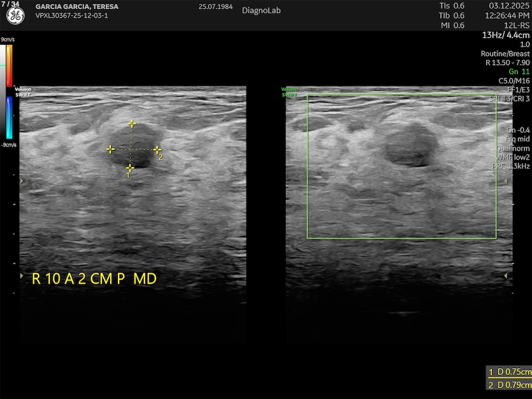Click the right caliper marker labeled 2
The width and height of the screenshot is (532, 399).
pos(157,149)
